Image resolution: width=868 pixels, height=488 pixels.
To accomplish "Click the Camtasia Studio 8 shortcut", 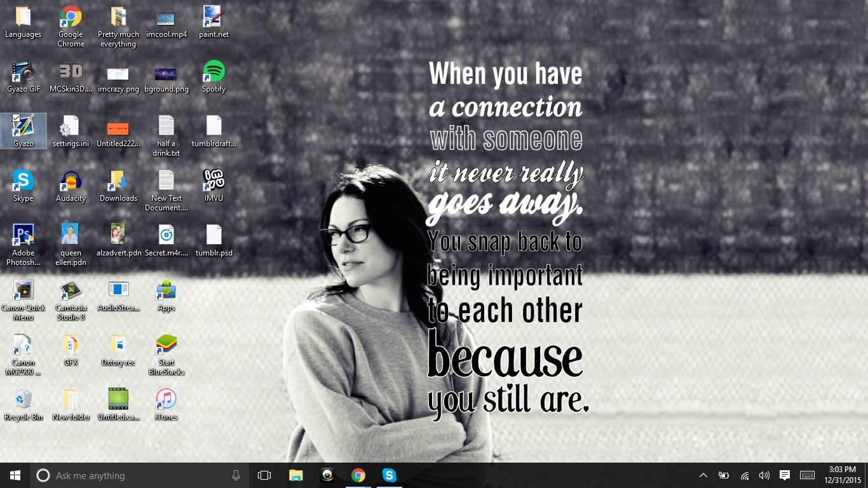I will click(x=71, y=300).
